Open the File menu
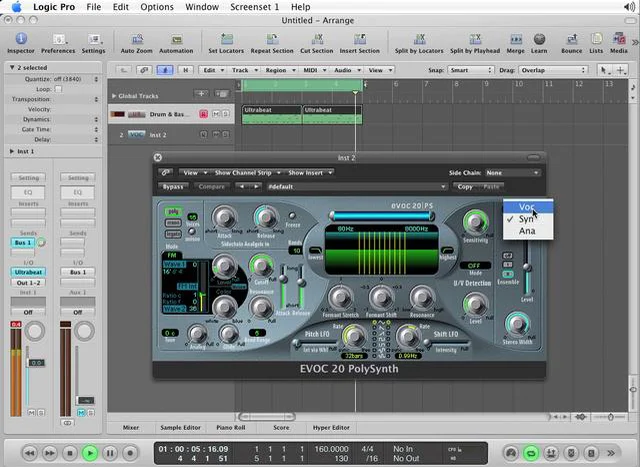The width and height of the screenshot is (640, 467). tap(93, 7)
